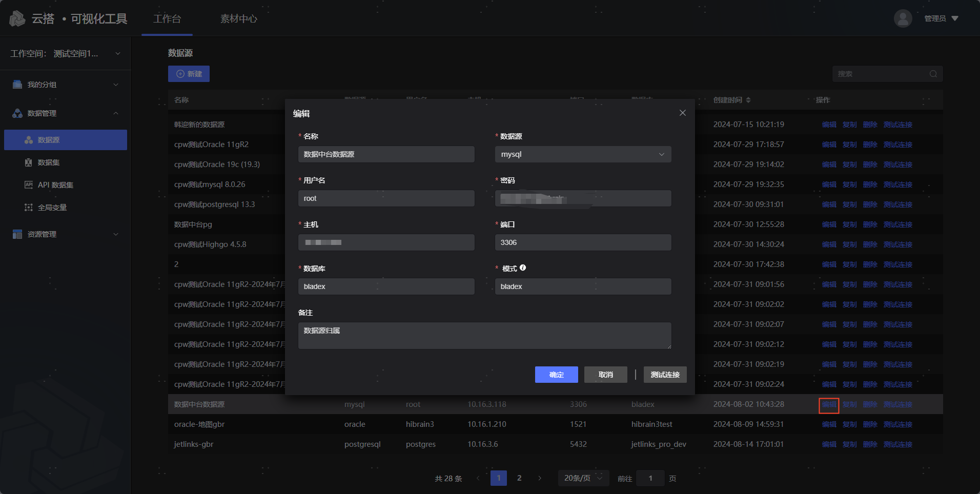Go to next page arrow
980x494 pixels.
click(x=540, y=478)
